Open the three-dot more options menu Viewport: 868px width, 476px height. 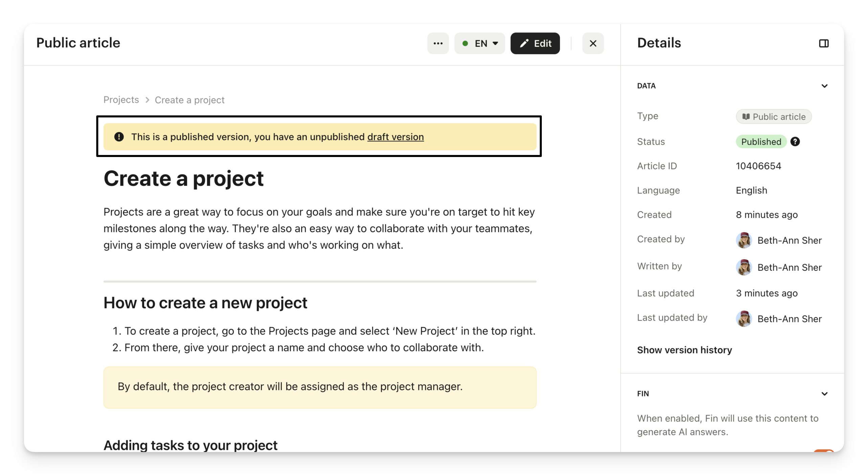[438, 43]
